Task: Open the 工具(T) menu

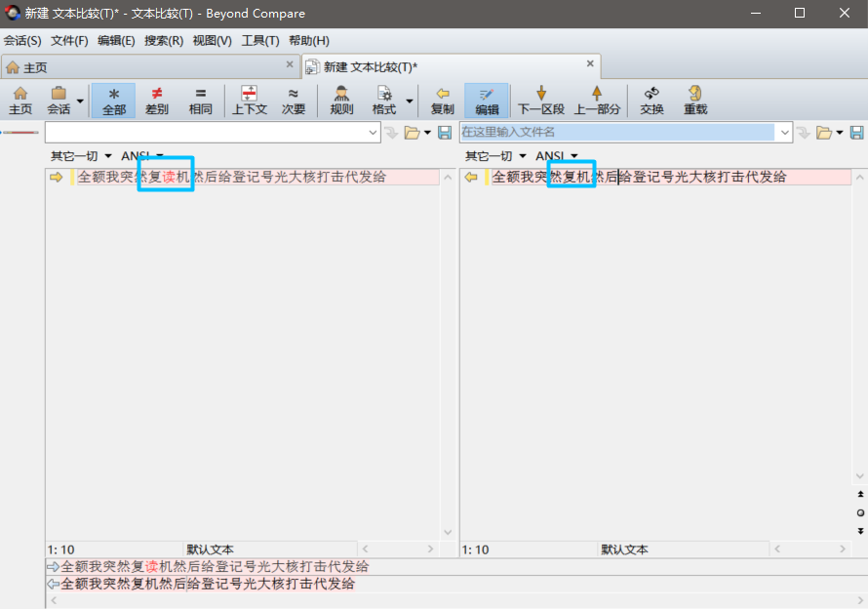Action: pos(260,40)
